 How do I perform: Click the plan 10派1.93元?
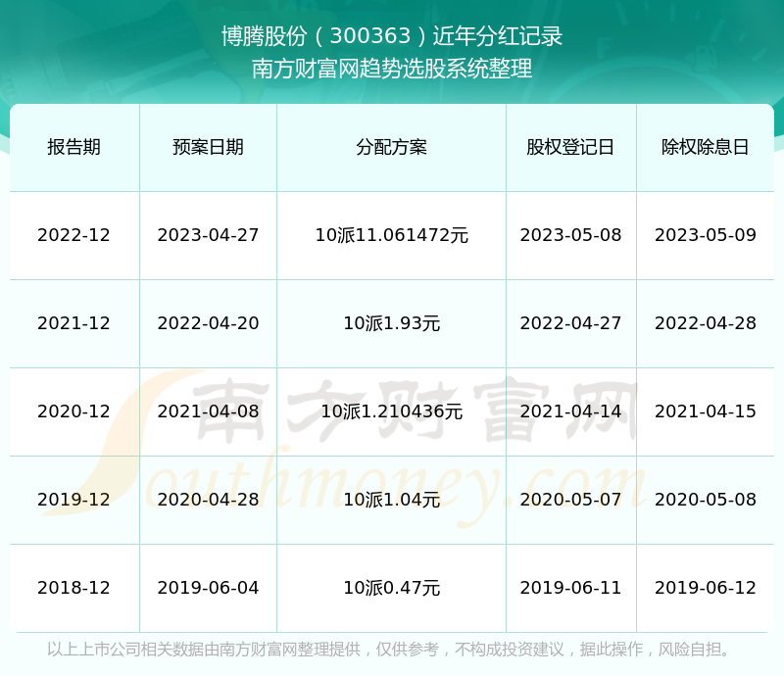(x=391, y=323)
